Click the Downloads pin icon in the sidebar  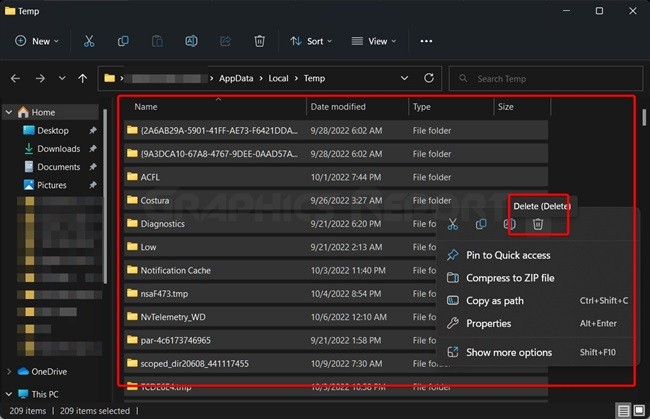[93, 148]
